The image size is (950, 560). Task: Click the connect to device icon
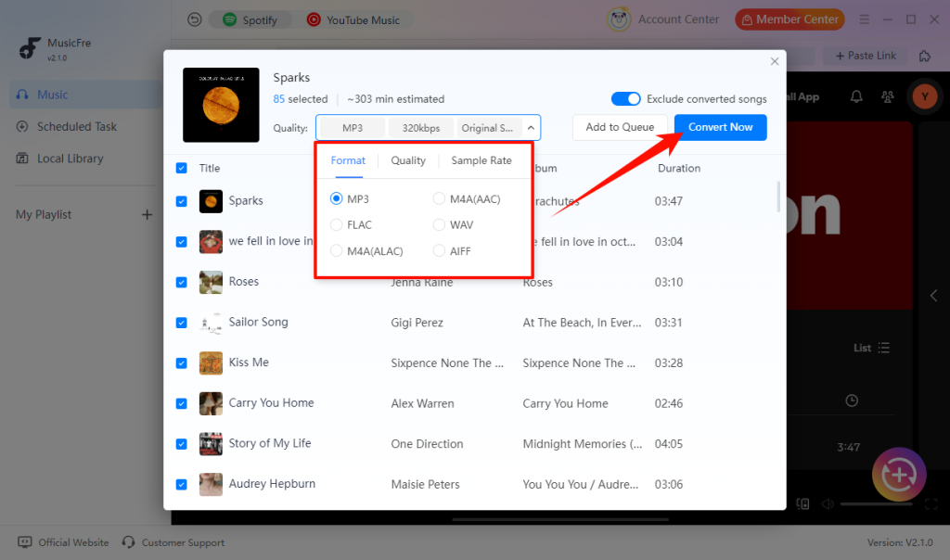coord(802,503)
